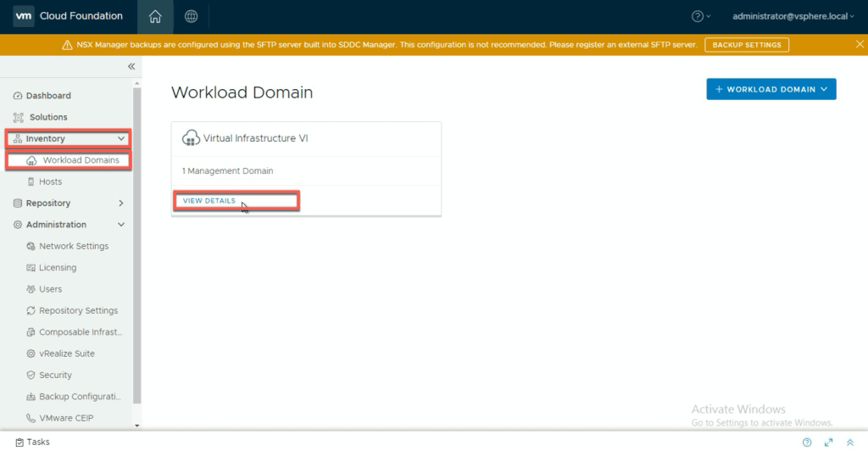Click the globe icon in top bar
The image size is (868, 451).
[x=191, y=16]
